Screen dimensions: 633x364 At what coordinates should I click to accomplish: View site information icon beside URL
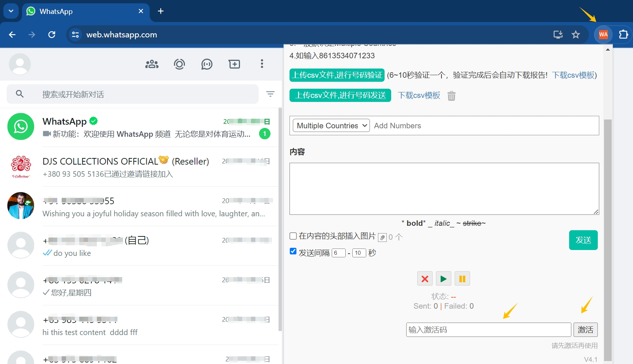coord(75,34)
